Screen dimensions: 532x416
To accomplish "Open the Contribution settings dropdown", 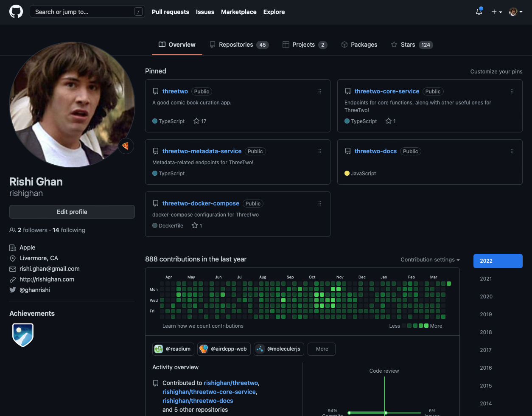I will point(430,259).
